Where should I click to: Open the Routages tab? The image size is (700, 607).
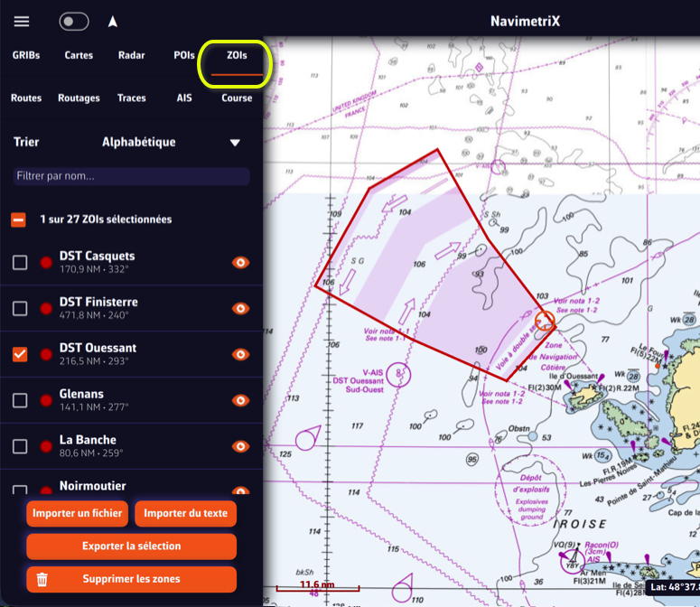(x=79, y=98)
